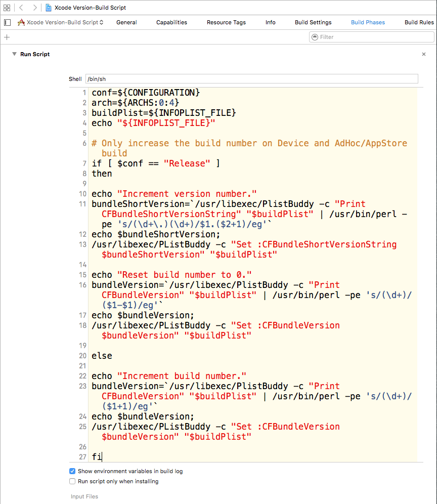Toggle the targets list sidebar icon
Viewport: 437px width, 504px height.
[x=8, y=22]
